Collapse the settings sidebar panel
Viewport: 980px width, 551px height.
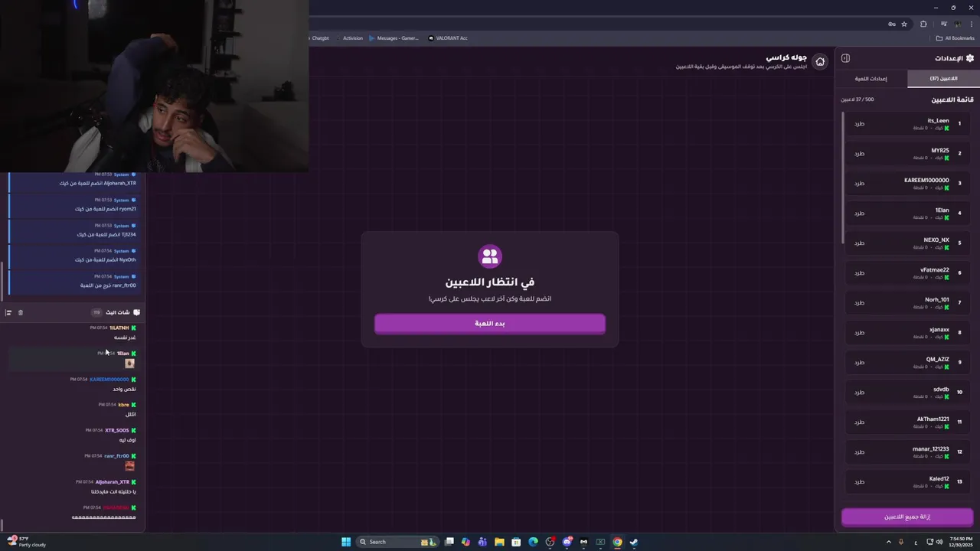point(845,58)
